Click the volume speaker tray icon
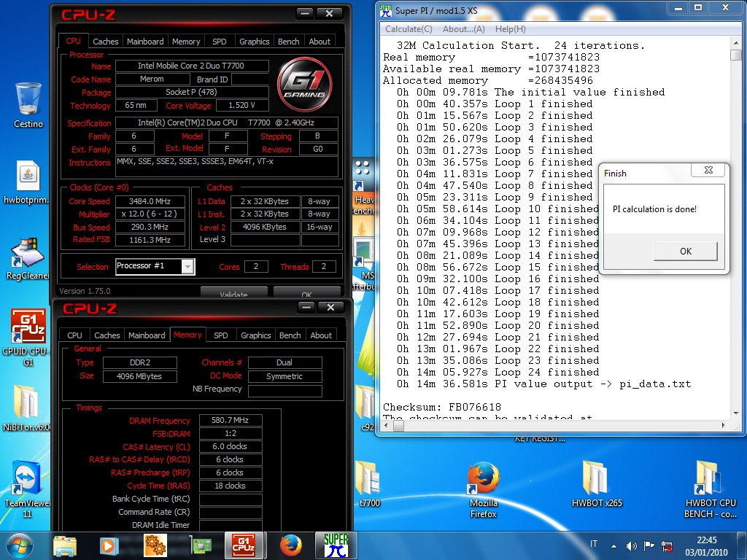Image resolution: width=747 pixels, height=560 pixels. click(x=631, y=546)
